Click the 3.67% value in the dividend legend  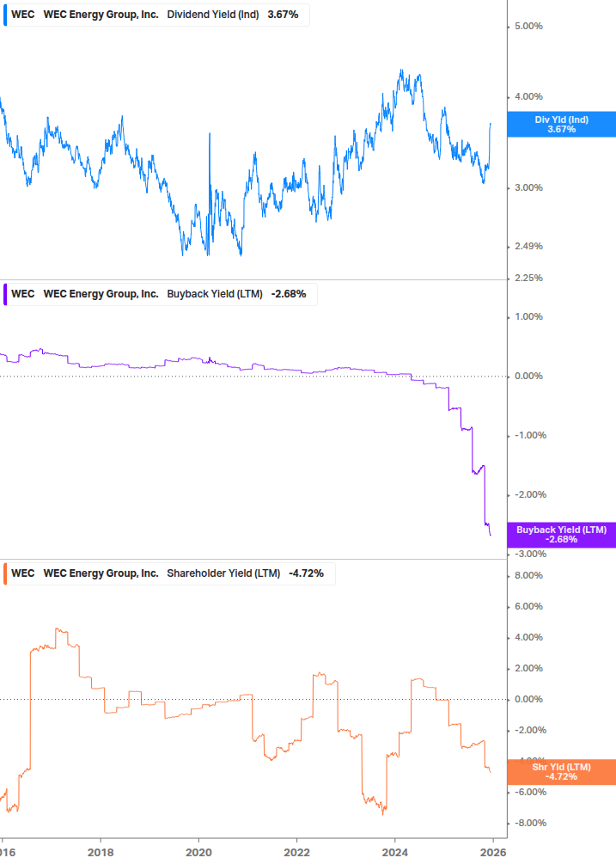click(283, 15)
